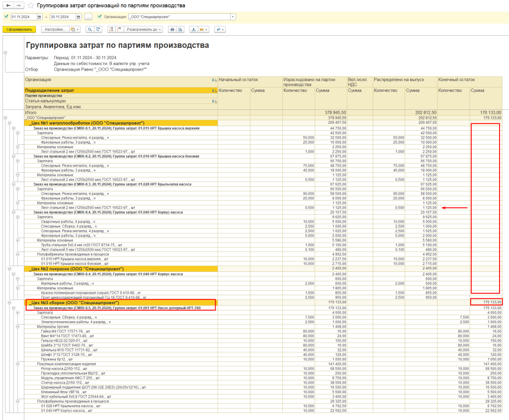Open the Разворачивать до dropdown
Viewport: 509px width, 420px height.
point(144,29)
